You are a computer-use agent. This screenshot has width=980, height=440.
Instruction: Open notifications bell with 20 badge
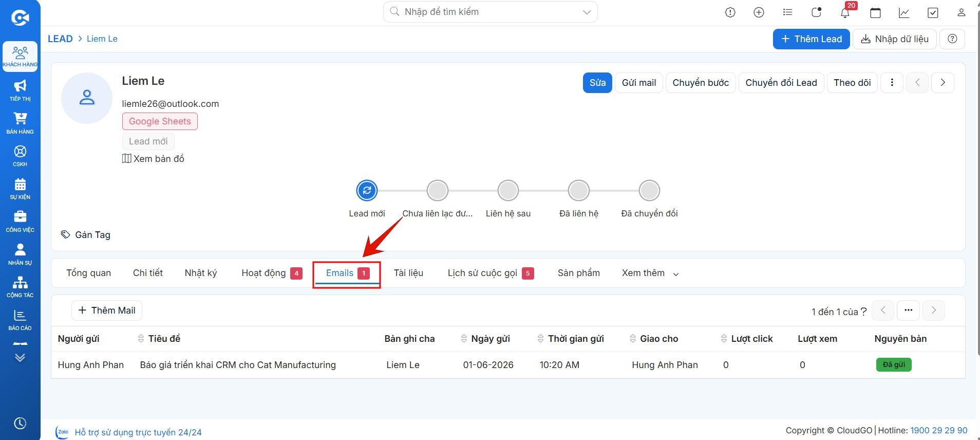pyautogui.click(x=845, y=12)
